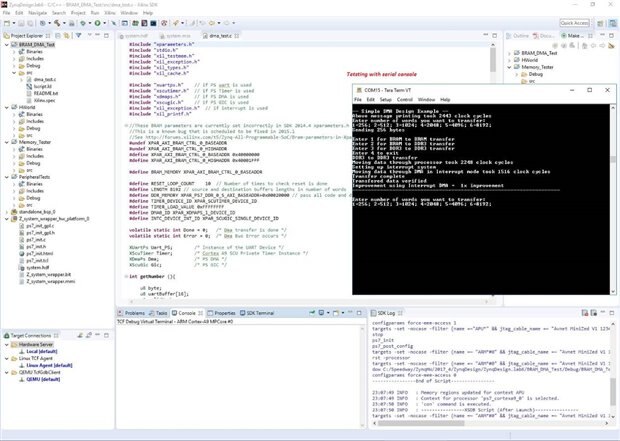Collapse the BRAM_DMA_Test project tree
Image resolution: width=620 pixels, height=441 pixels.
click(7, 43)
